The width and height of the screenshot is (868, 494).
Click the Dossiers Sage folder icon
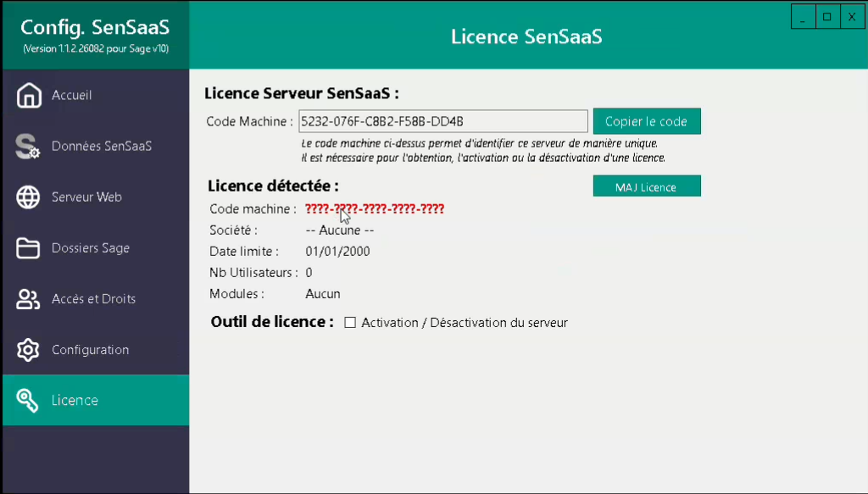(x=28, y=247)
